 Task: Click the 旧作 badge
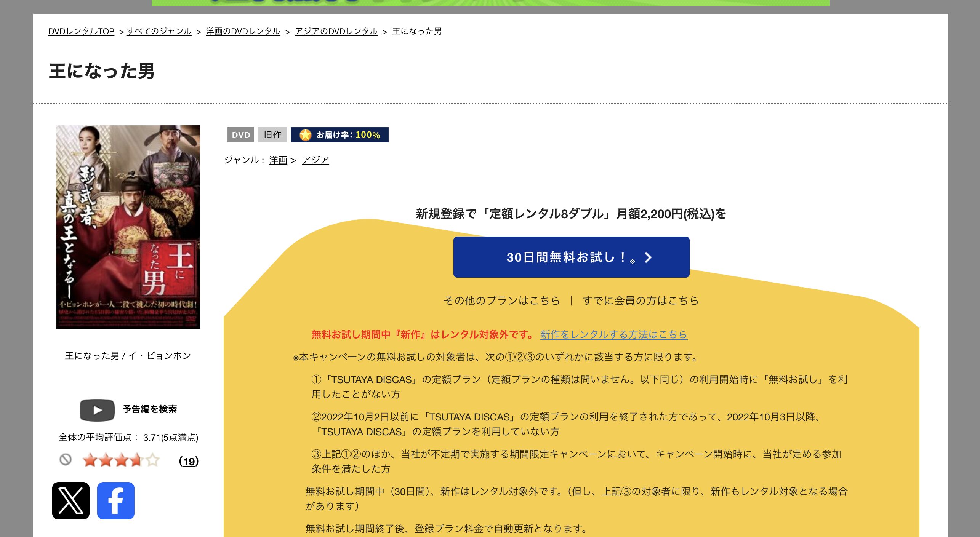click(272, 135)
